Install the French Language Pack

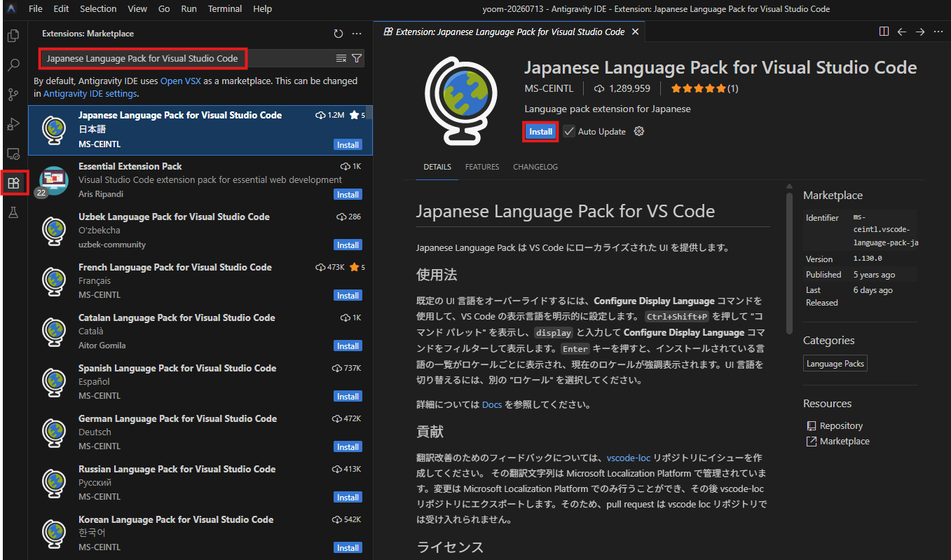click(348, 296)
